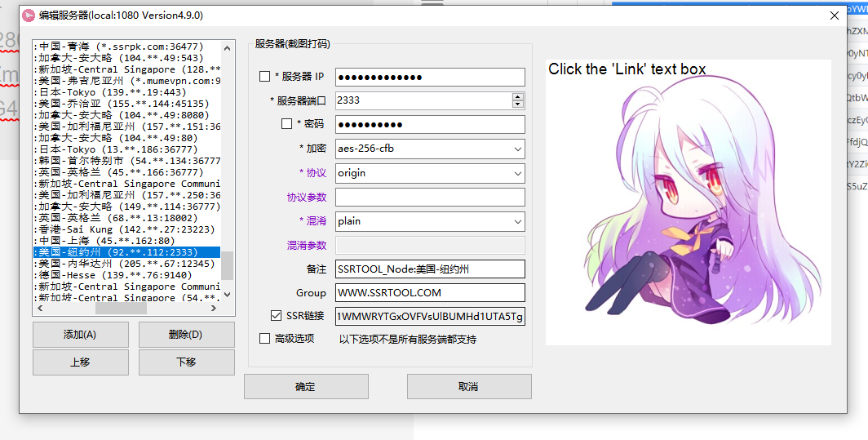868x440 pixels.
Task: Select server 英国-英格兰 (45.**.166:36777)
Action: (127, 171)
